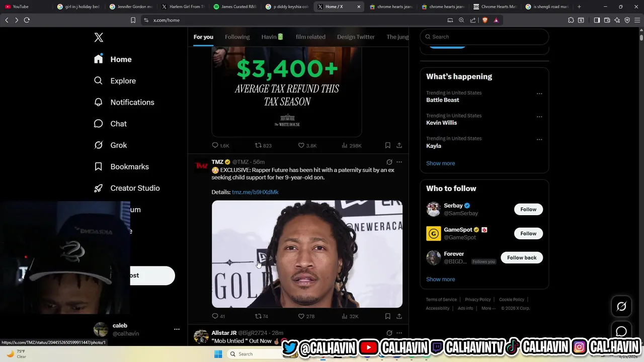Open Windows Start menu

coord(218,354)
